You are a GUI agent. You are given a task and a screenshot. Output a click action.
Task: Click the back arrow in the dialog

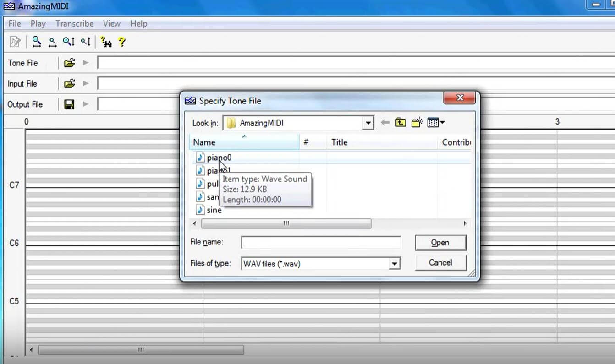coord(385,123)
